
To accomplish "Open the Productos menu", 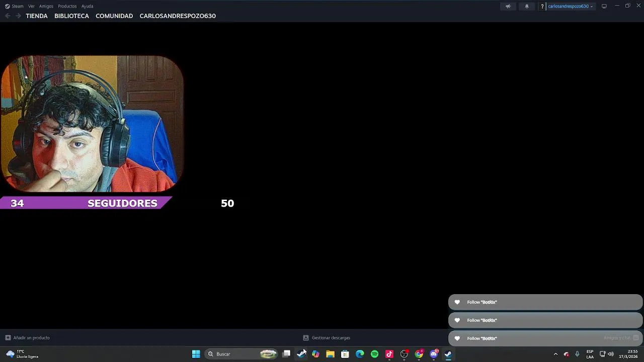I will tap(67, 6).
